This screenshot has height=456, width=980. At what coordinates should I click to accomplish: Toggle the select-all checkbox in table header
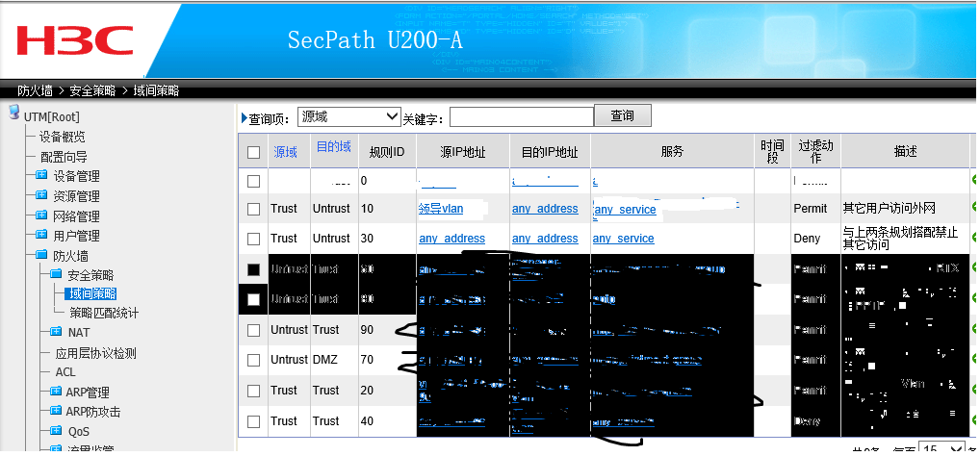pos(254,152)
